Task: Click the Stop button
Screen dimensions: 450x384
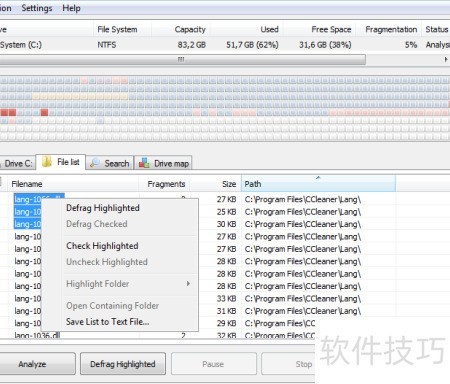Action: (289, 364)
